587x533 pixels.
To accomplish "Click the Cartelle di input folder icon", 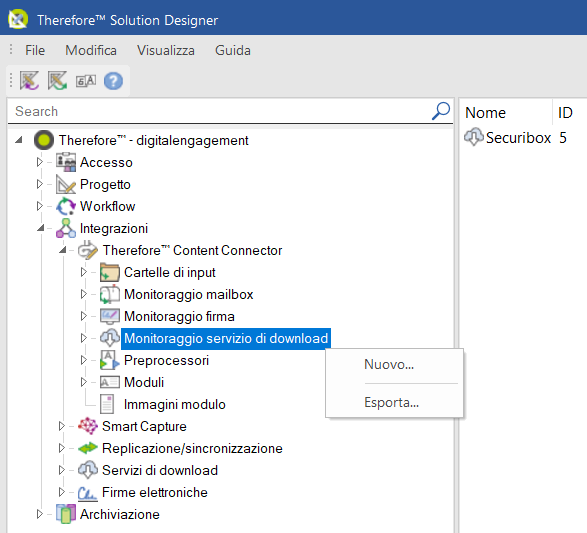I will tap(110, 272).
